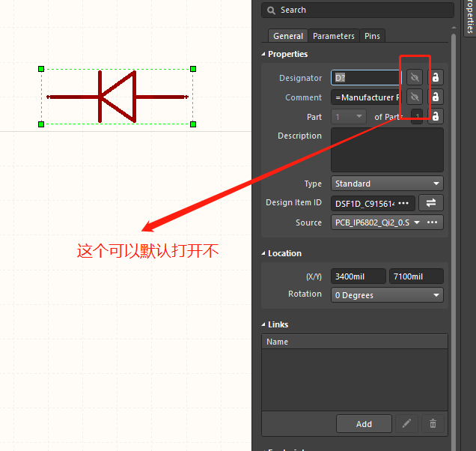
Task: Switch to the General tab
Action: [288, 36]
